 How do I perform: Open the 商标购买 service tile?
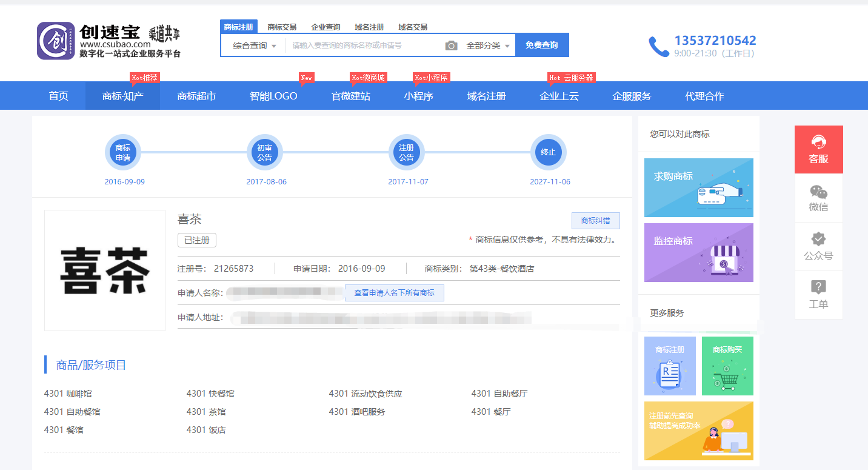point(727,366)
